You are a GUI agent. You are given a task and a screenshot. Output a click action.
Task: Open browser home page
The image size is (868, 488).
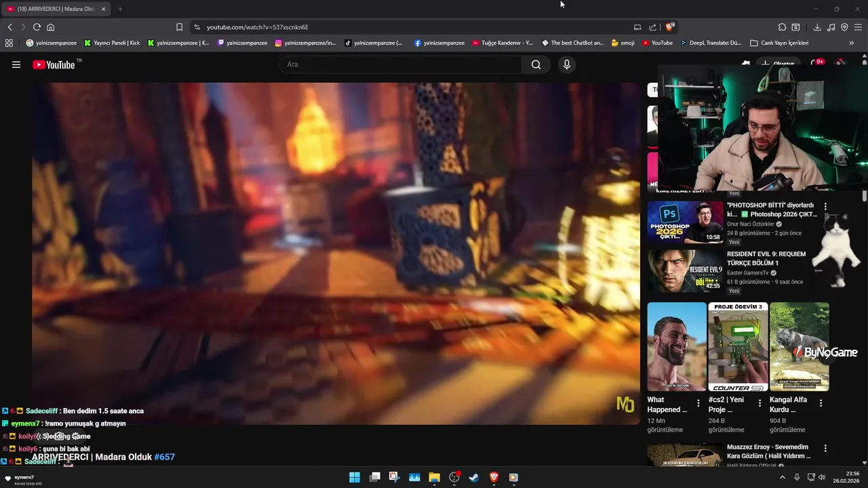pyautogui.click(x=50, y=27)
